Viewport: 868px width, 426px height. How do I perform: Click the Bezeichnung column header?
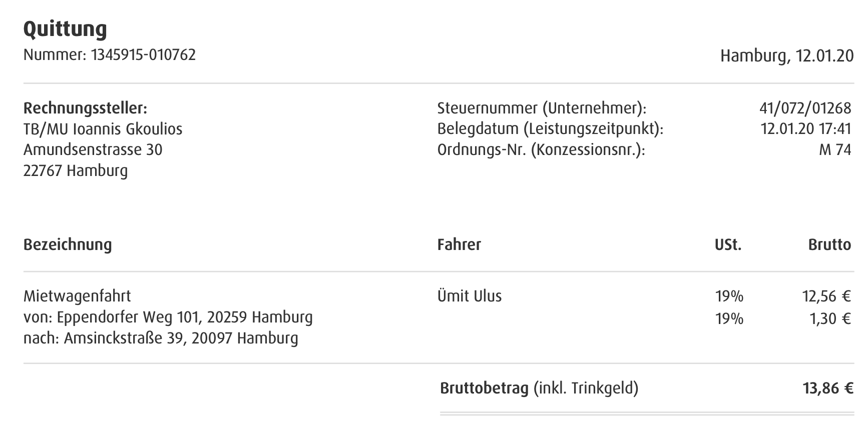point(68,245)
